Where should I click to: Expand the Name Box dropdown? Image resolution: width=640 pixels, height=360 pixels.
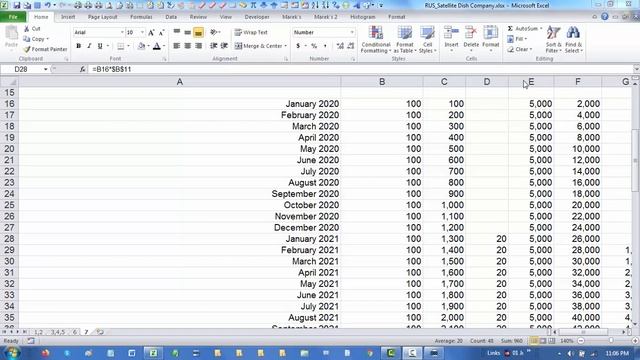tap(45, 69)
